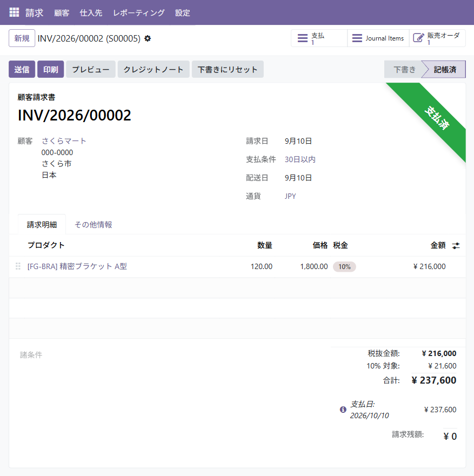Open the 販売オーダ smart button
This screenshot has height=476, width=474.
coord(437,38)
